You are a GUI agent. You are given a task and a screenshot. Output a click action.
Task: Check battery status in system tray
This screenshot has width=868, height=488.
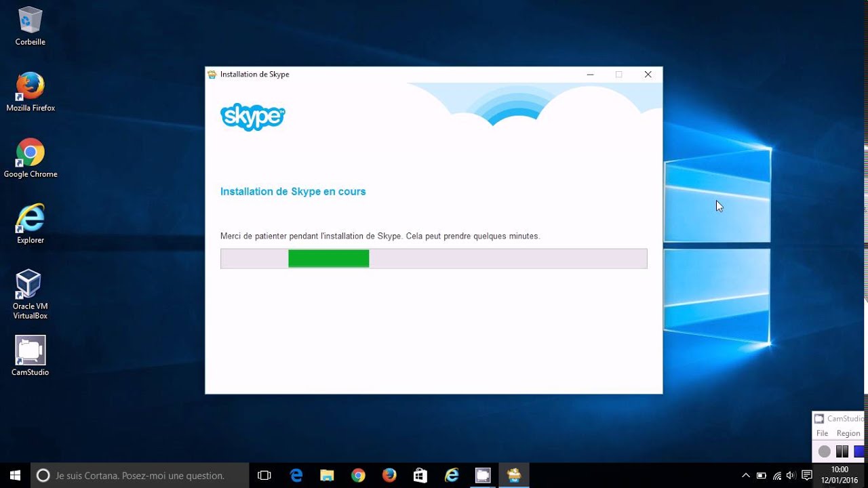click(x=762, y=476)
